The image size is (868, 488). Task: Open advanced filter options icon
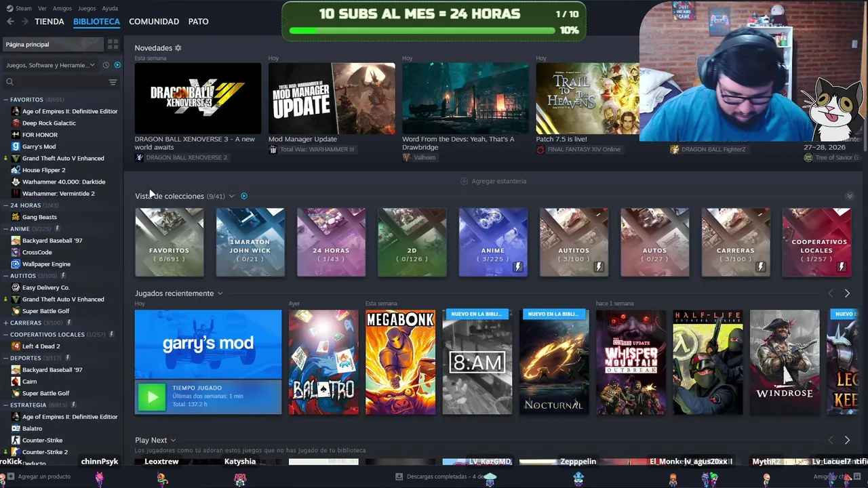(113, 82)
